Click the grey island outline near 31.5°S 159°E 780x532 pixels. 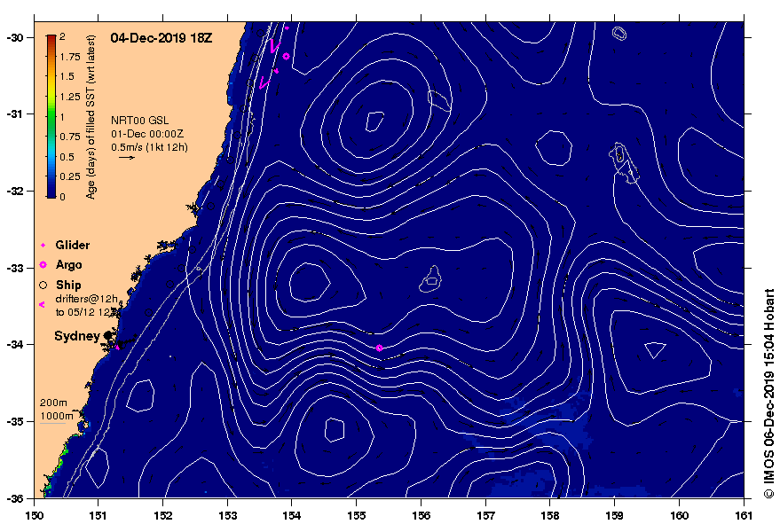point(625,163)
